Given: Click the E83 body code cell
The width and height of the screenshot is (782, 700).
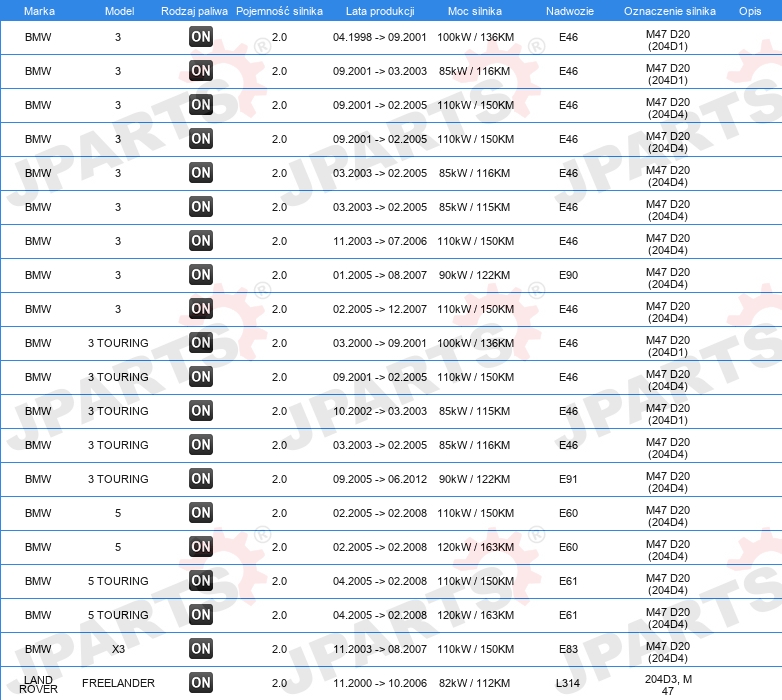Looking at the screenshot, I should pyautogui.click(x=568, y=649).
